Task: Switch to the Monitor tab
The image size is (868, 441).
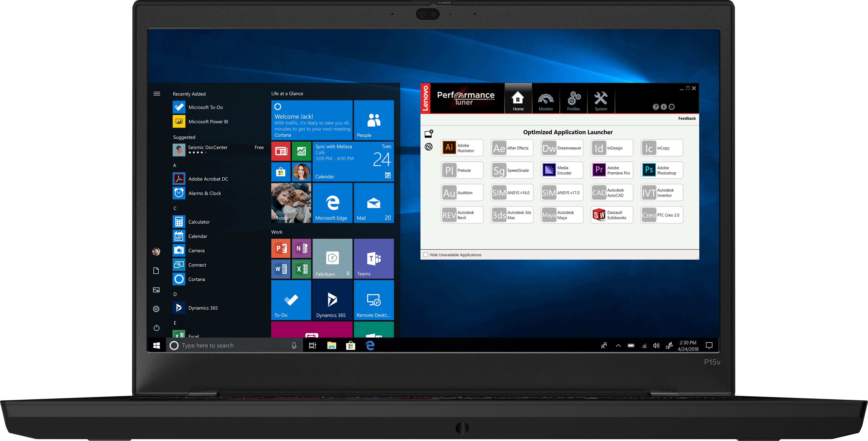Action: pyautogui.click(x=546, y=98)
